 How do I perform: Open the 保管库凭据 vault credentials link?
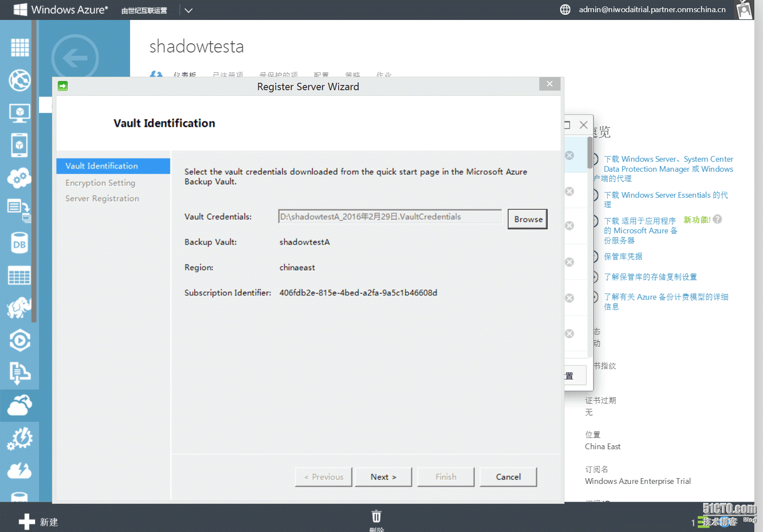point(623,257)
